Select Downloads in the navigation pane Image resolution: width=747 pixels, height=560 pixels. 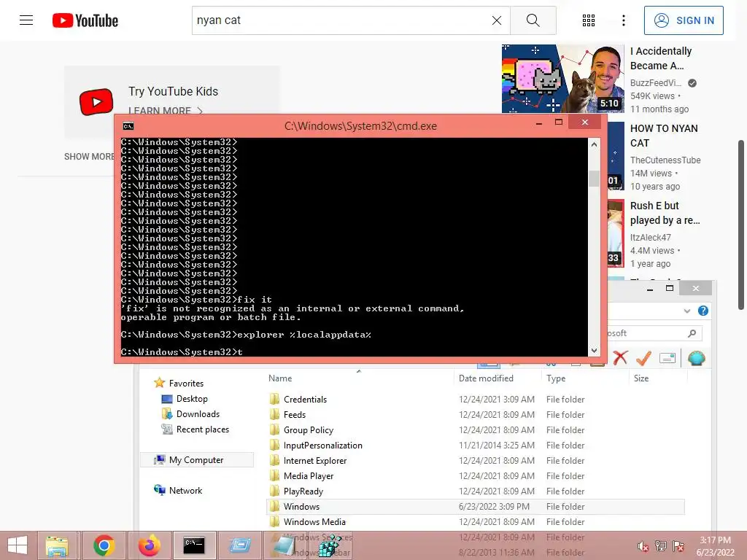click(190, 414)
